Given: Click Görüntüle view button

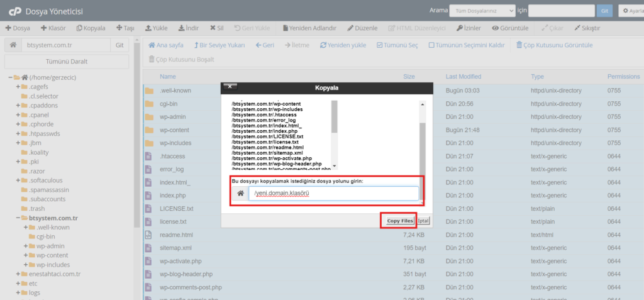Looking at the screenshot, I should coord(511,28).
